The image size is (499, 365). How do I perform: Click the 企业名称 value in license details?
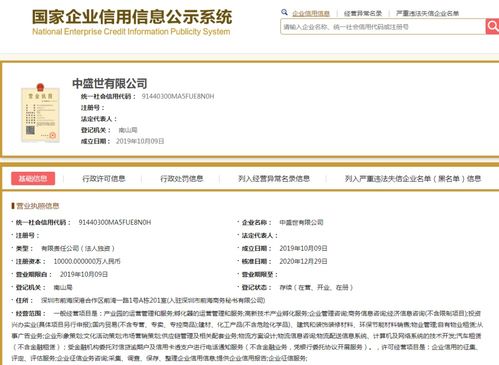click(x=301, y=222)
